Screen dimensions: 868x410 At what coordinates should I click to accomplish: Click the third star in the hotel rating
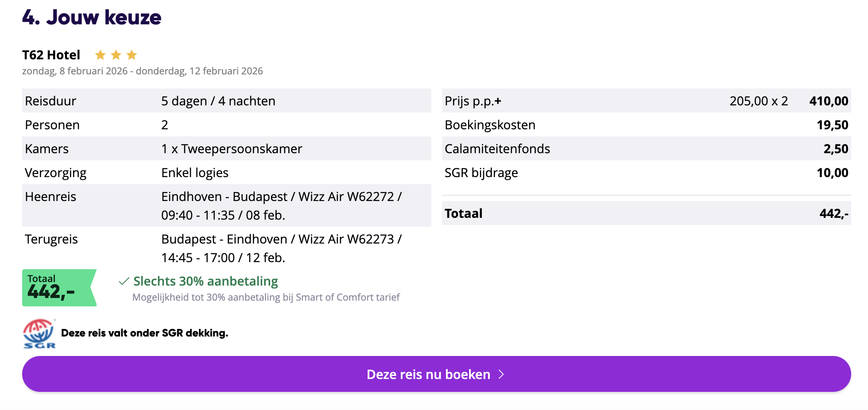click(x=132, y=54)
